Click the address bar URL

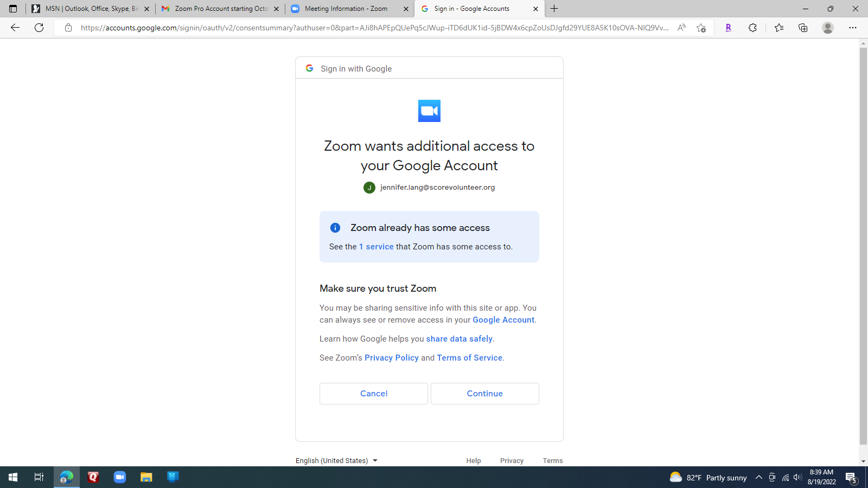point(374,28)
